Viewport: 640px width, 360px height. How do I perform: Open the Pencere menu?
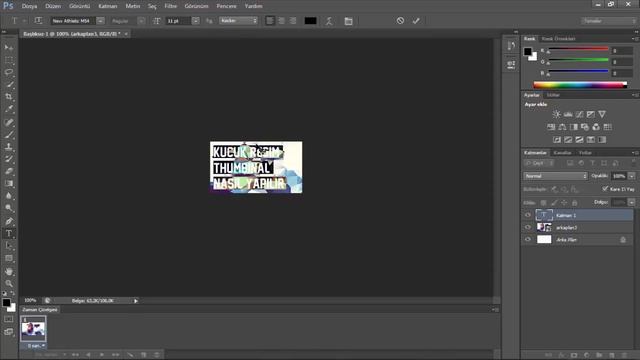click(227, 6)
